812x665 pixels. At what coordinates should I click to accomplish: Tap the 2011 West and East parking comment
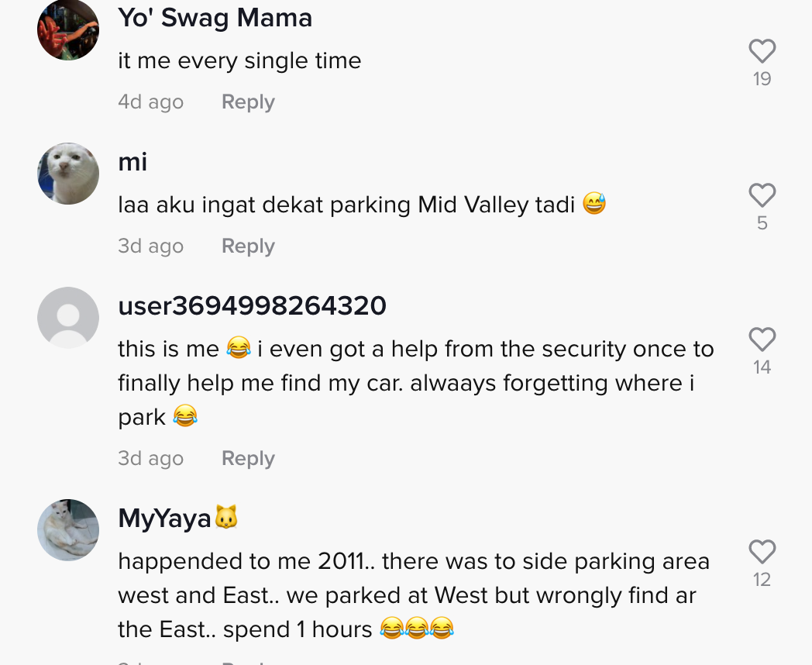coord(414,595)
